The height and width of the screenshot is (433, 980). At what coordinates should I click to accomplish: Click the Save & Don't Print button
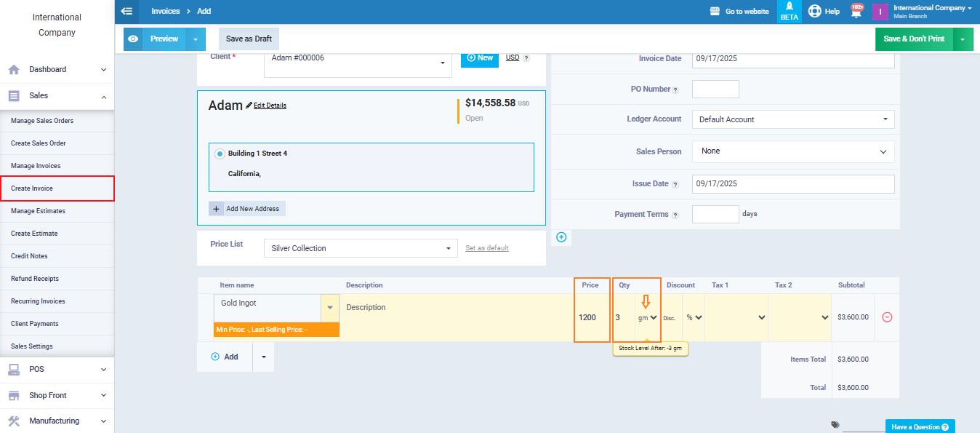coord(913,39)
